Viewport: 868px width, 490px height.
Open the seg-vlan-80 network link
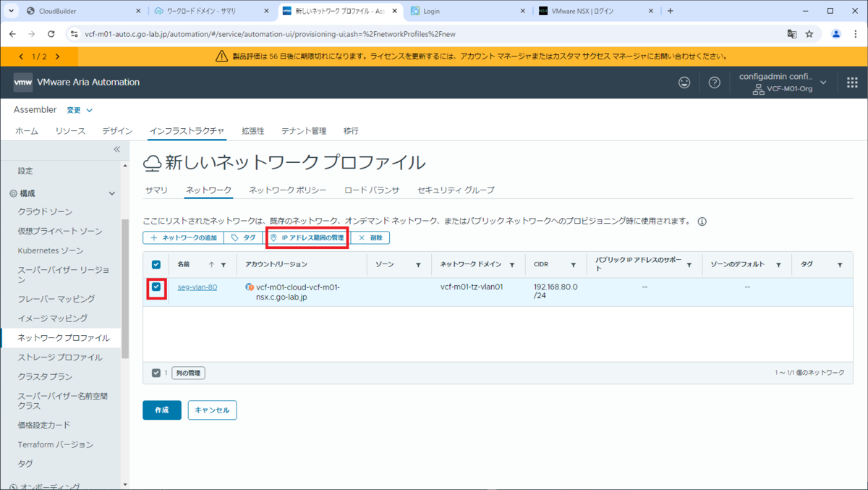pos(197,287)
